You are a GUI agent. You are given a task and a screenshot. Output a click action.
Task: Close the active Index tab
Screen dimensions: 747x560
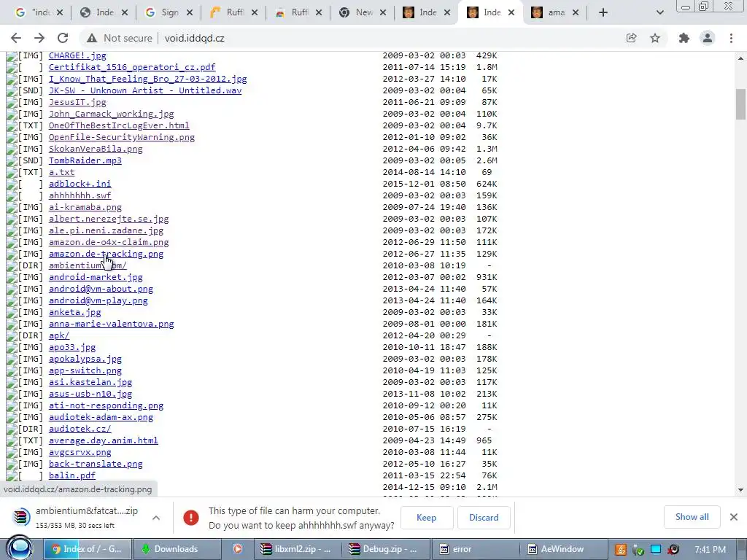(511, 12)
